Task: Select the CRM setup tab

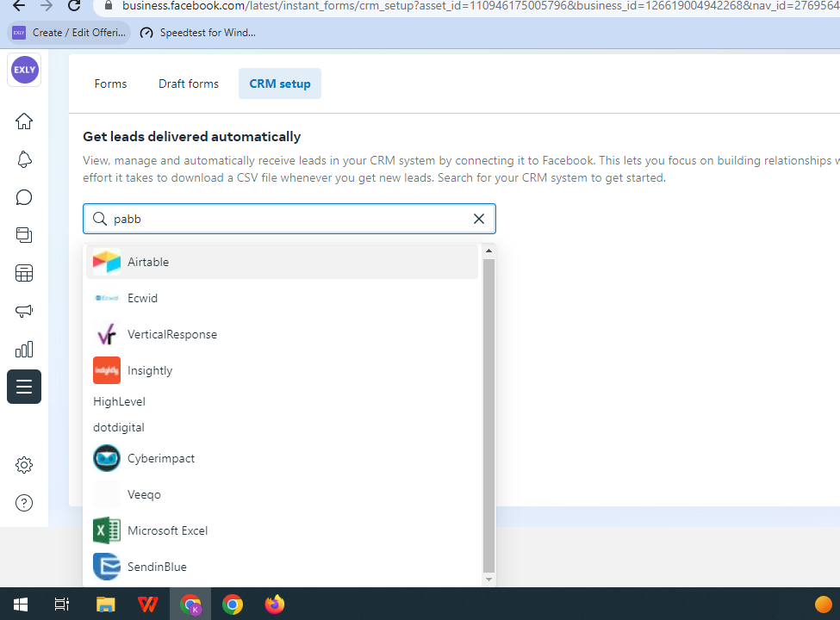Action: click(x=280, y=84)
